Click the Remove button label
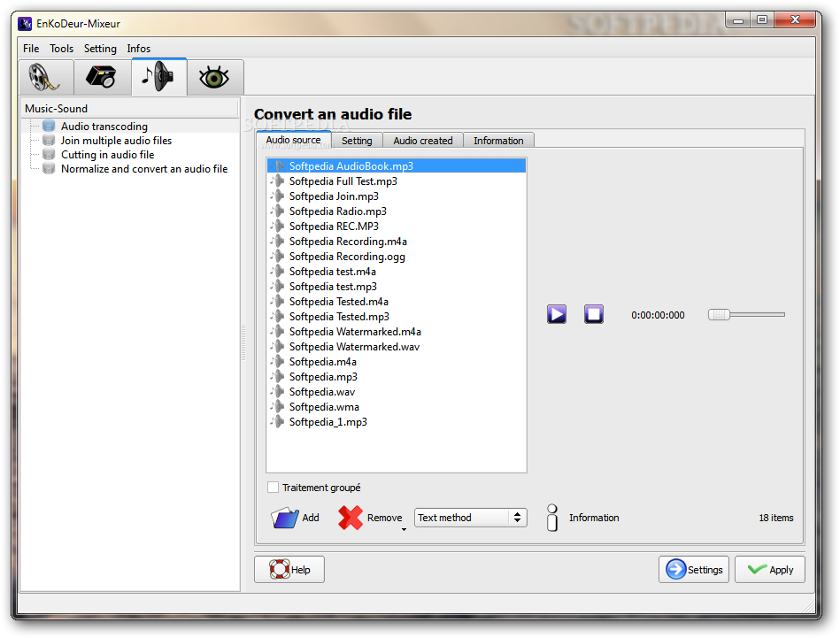 [385, 518]
